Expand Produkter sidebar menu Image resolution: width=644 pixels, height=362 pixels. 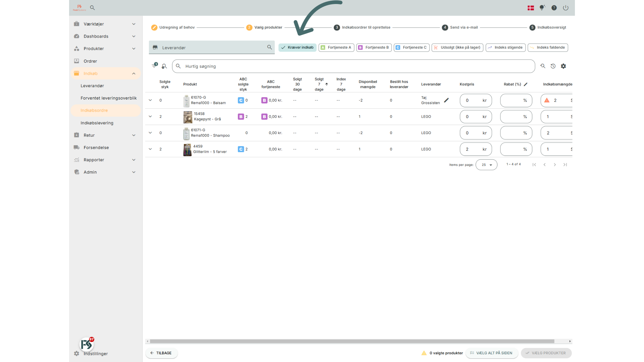(105, 49)
